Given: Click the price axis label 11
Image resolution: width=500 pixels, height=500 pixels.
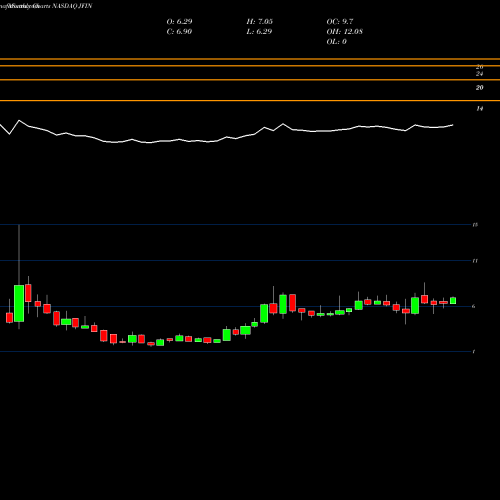Looking at the screenshot, I should [x=475, y=261].
